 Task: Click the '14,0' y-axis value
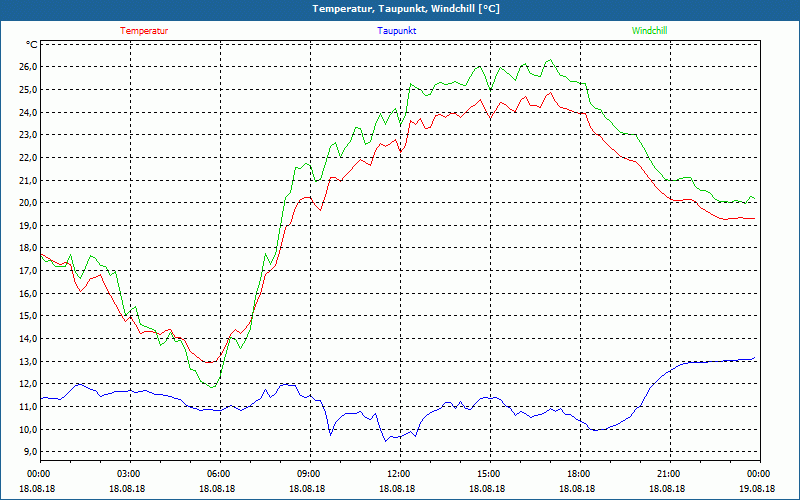(29, 339)
